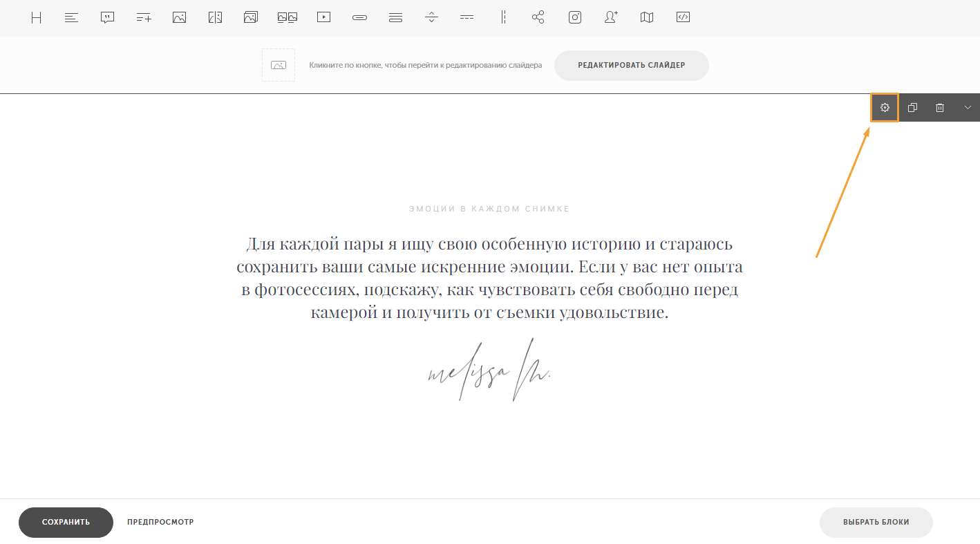The width and height of the screenshot is (980, 544).
Task: Add a social share block
Action: tap(538, 18)
